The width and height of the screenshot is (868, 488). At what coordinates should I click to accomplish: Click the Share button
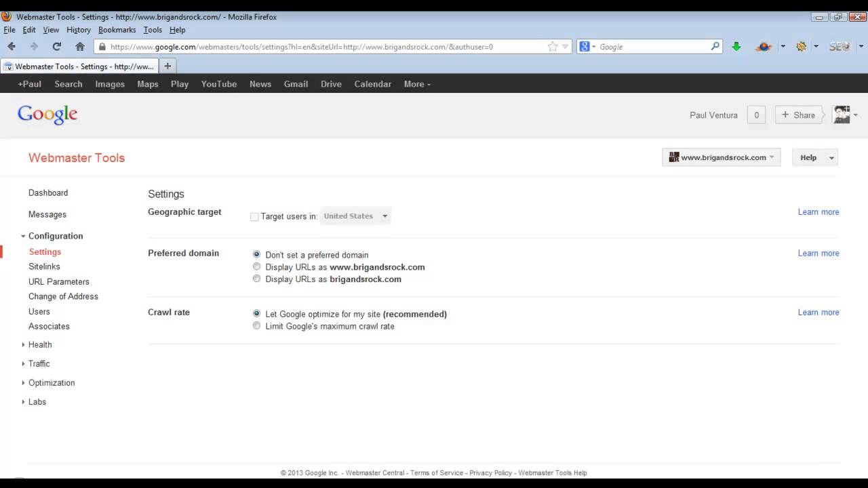(798, 115)
